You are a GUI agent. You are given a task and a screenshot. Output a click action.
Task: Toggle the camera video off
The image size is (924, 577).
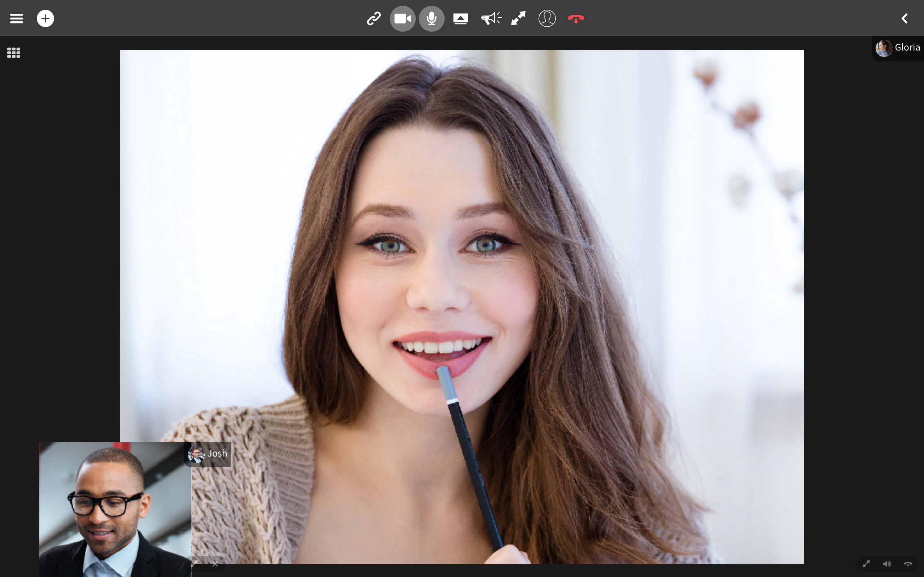pos(402,18)
